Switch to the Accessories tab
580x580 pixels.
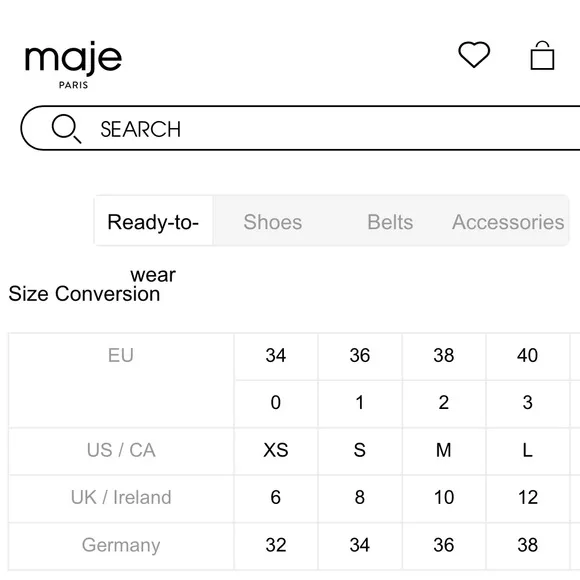(x=508, y=222)
